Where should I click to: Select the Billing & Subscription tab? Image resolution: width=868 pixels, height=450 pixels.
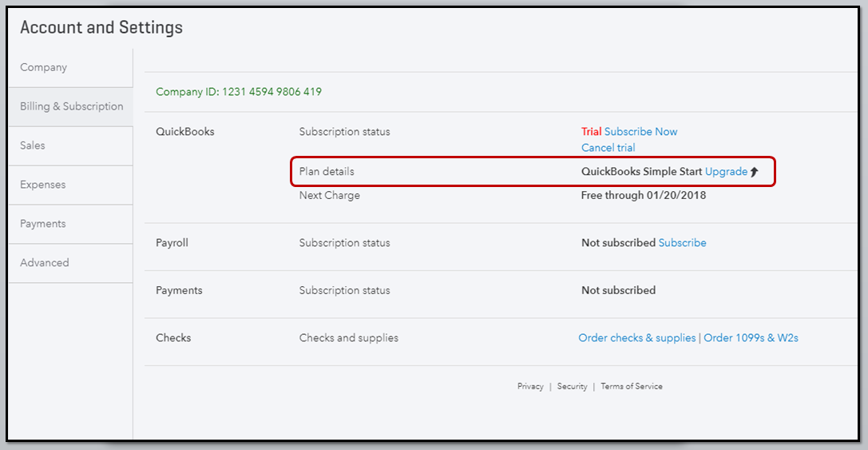[71, 106]
